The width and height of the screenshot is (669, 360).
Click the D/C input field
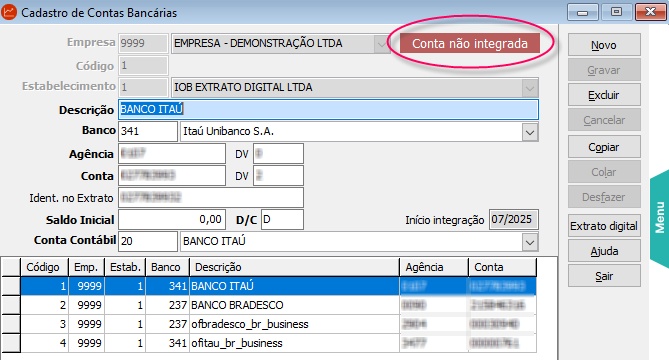pyautogui.click(x=282, y=220)
